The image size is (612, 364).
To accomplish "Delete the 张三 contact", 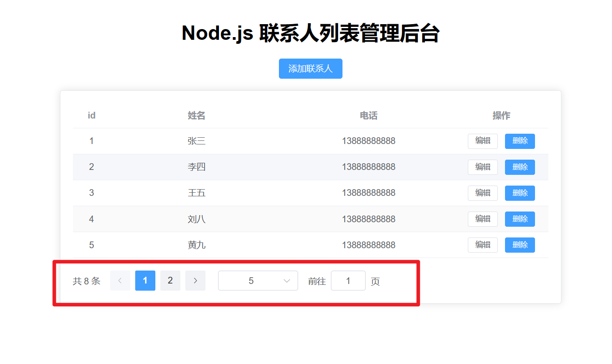I will tap(520, 141).
